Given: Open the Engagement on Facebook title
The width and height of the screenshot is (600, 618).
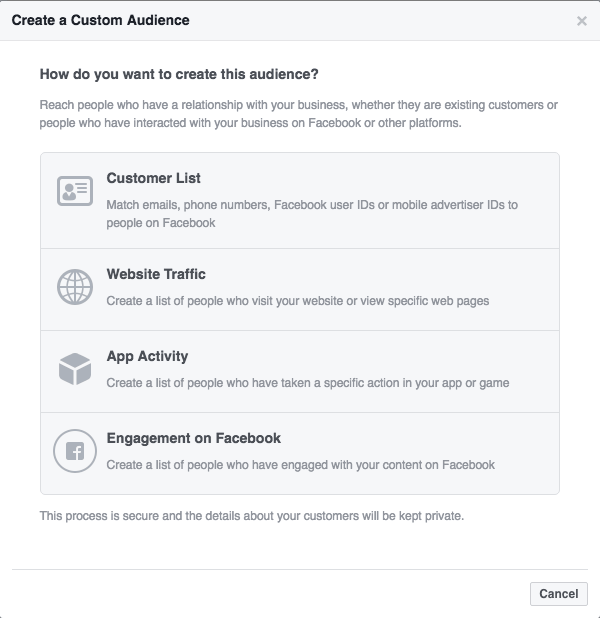Looking at the screenshot, I should point(194,438).
